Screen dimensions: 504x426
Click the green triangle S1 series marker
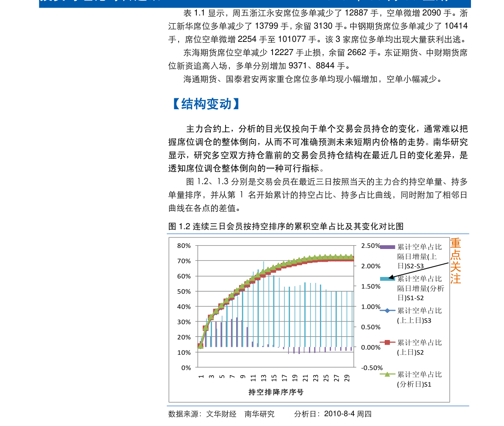click(388, 374)
